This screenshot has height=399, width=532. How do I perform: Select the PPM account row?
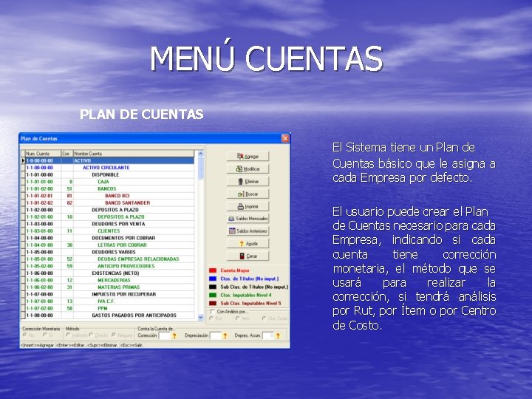click(x=108, y=308)
